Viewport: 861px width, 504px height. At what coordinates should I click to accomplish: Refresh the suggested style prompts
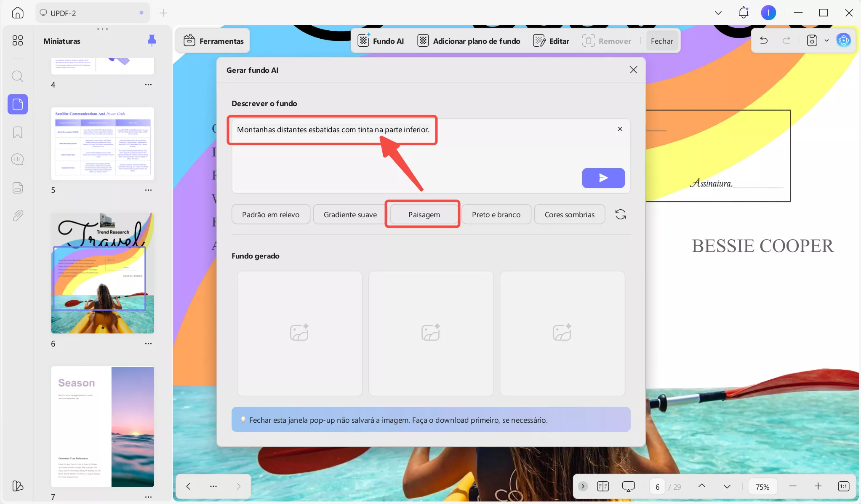point(620,214)
